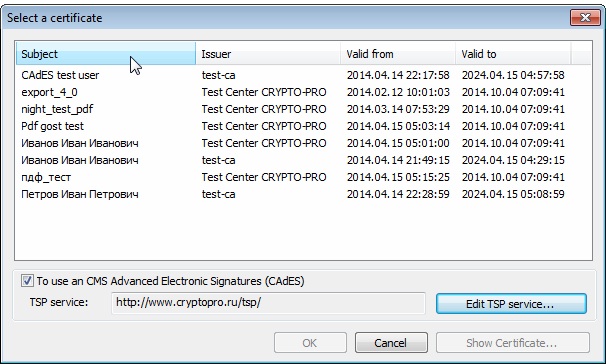Sort by the Subject column header

[x=106, y=54]
